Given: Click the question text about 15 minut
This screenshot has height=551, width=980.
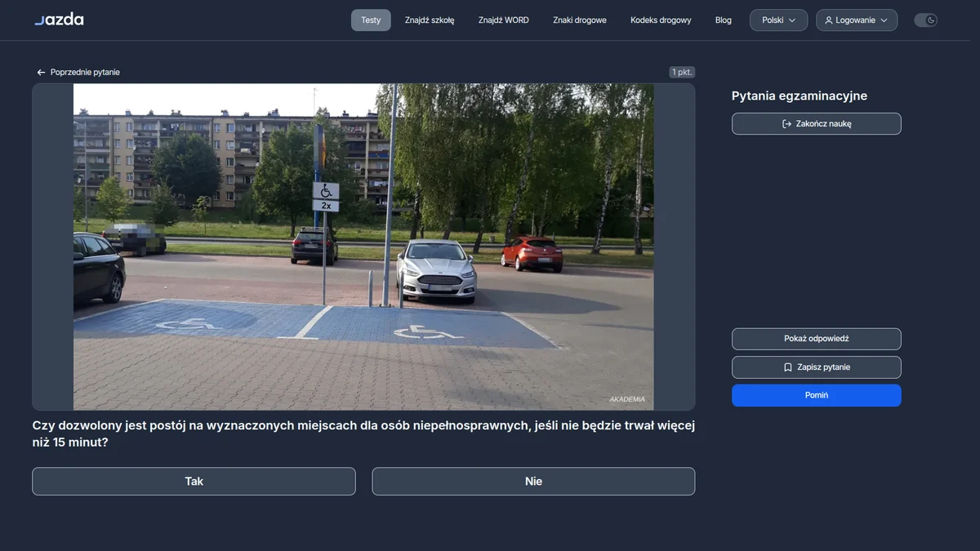Looking at the screenshot, I should tap(363, 433).
